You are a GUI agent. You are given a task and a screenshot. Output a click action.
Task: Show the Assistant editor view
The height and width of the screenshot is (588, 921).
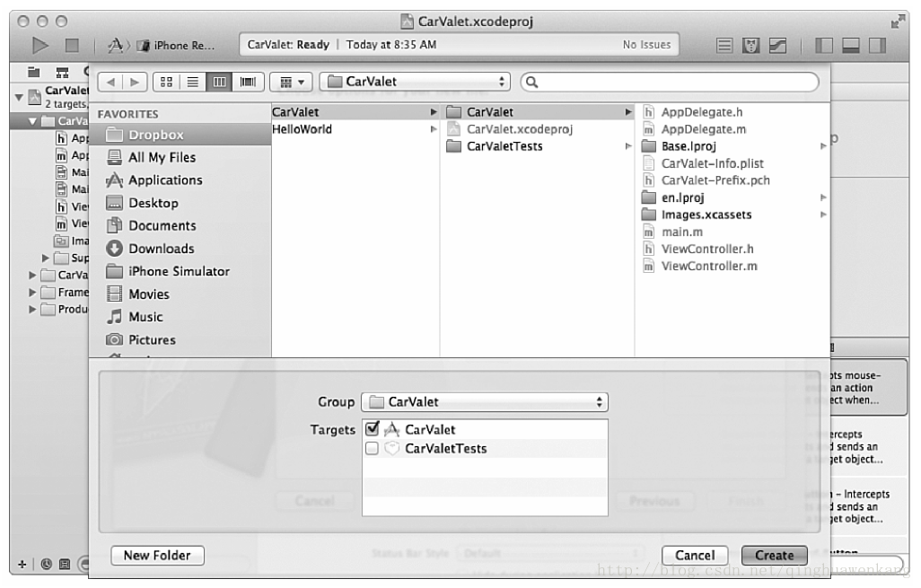coord(750,45)
